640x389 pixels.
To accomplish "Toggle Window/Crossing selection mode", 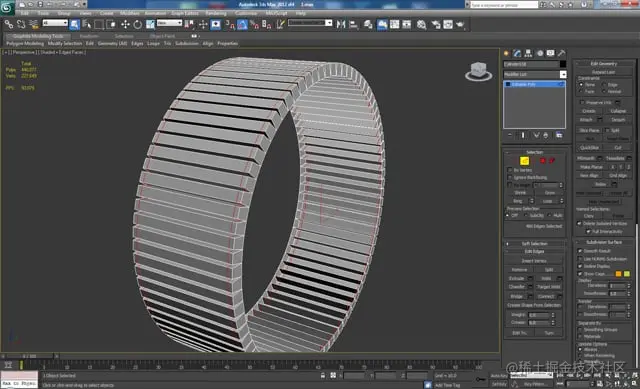I will [111, 24].
